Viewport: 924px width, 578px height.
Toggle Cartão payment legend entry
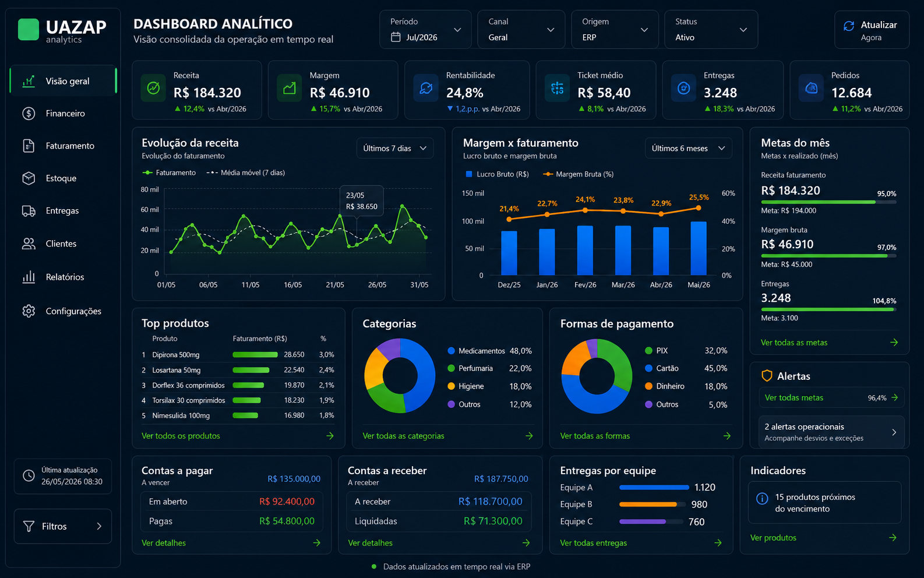pos(686,368)
